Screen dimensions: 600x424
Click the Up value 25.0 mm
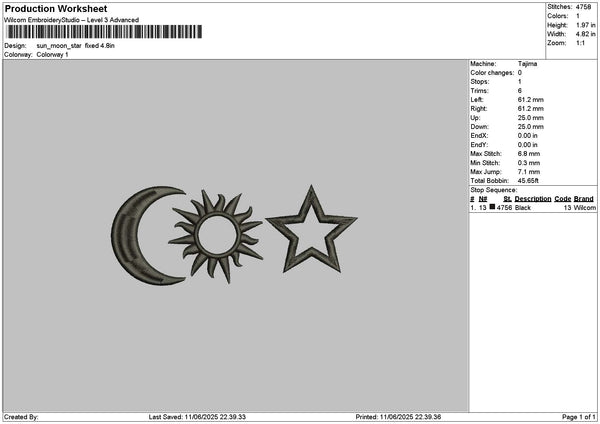pyautogui.click(x=530, y=118)
